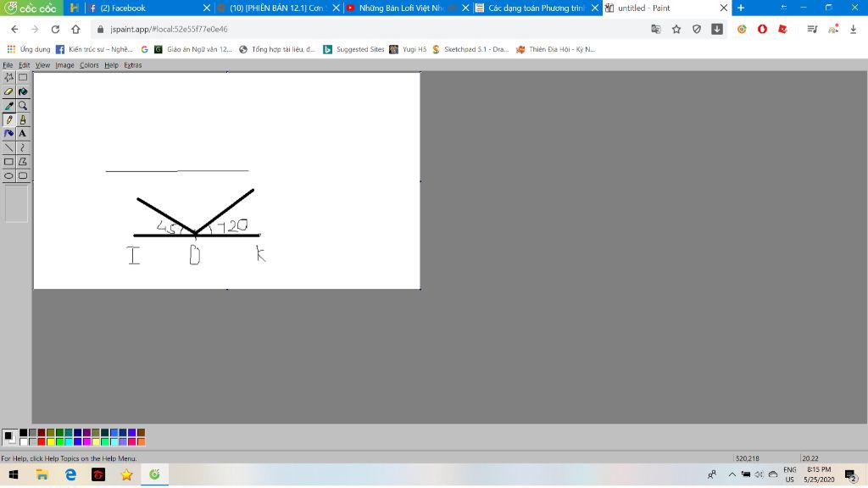Screen dimensions: 868x488
Task: Pick the white color swatch
Action: tap(23, 441)
